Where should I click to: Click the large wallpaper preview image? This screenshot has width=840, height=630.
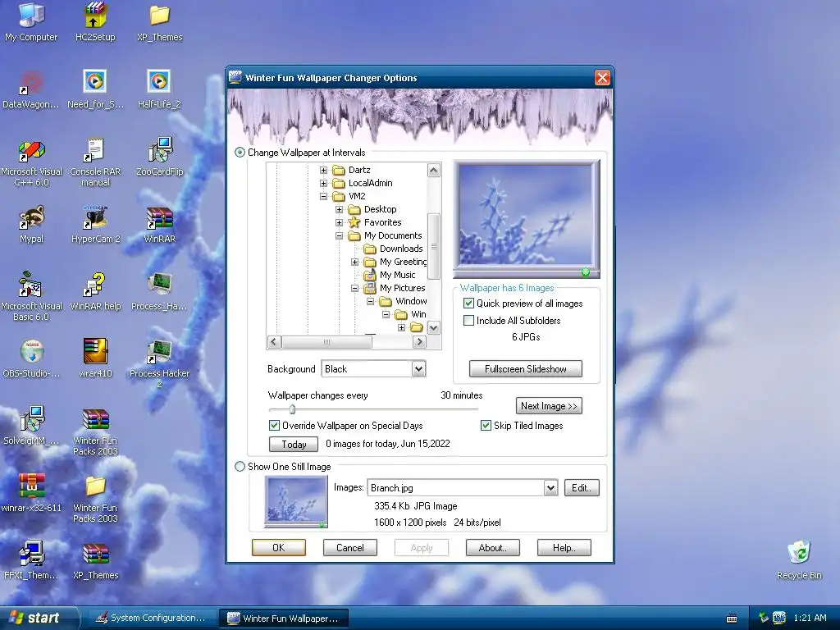[x=526, y=219]
